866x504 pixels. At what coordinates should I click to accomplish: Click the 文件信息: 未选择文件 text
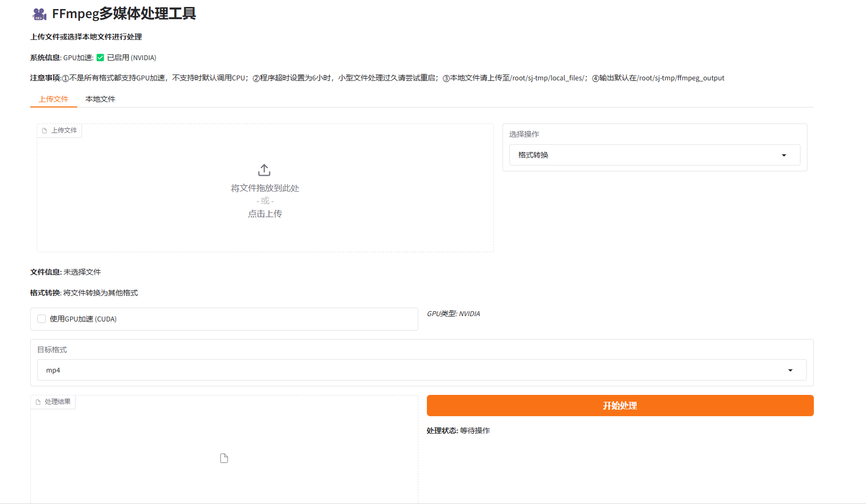pos(65,272)
